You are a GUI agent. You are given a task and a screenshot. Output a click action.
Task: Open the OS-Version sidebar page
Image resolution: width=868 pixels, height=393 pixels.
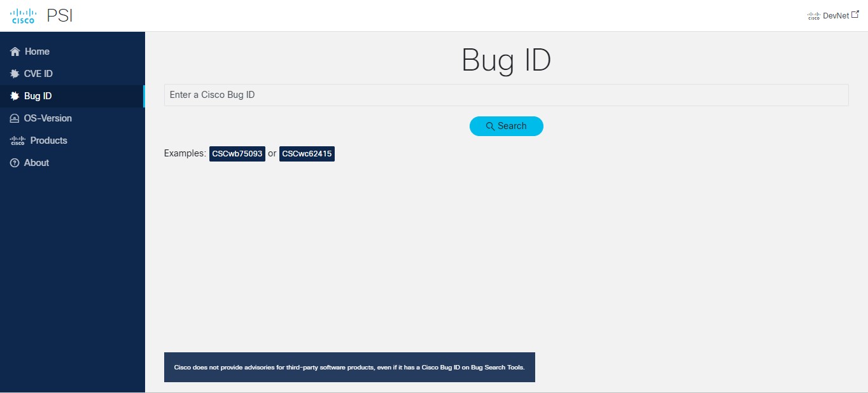coord(72,118)
